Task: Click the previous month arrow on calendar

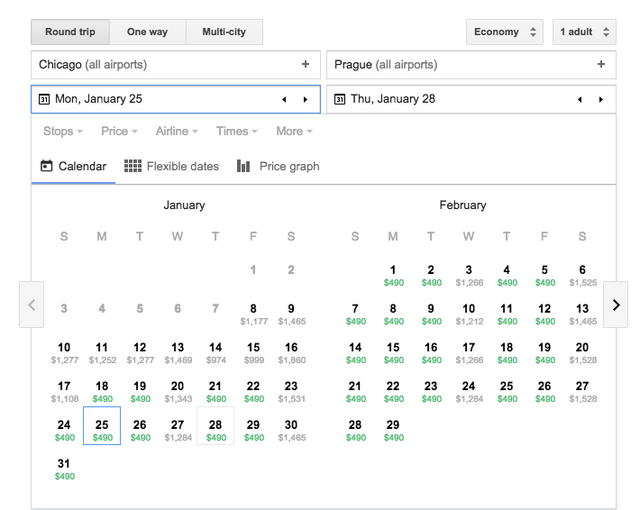Action: click(32, 305)
